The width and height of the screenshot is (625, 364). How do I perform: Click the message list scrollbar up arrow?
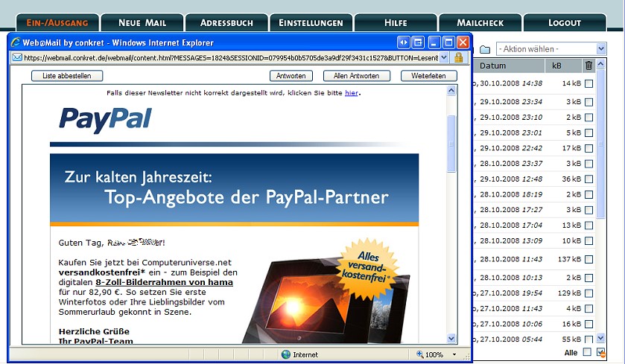click(600, 64)
